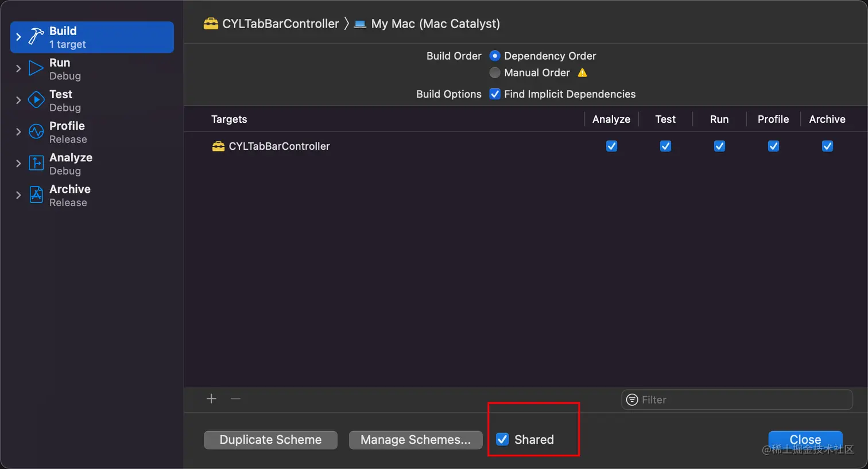Select the Analyze Debug action
Screen dimensions: 868x469
[x=92, y=163]
